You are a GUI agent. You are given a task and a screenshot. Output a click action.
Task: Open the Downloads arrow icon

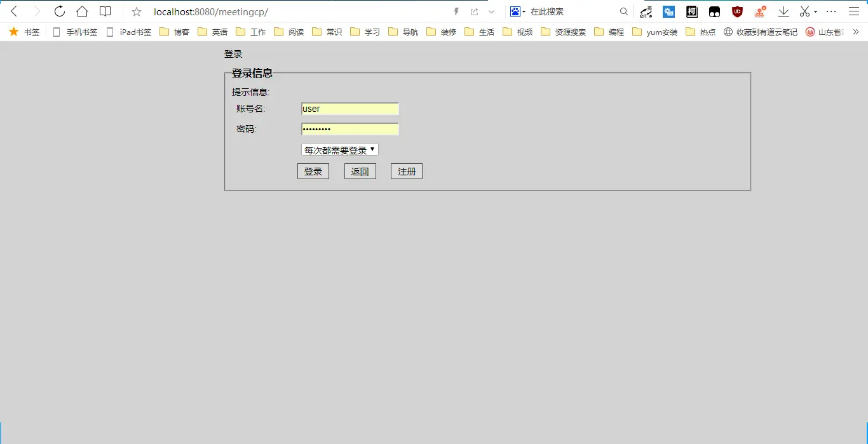(x=783, y=11)
